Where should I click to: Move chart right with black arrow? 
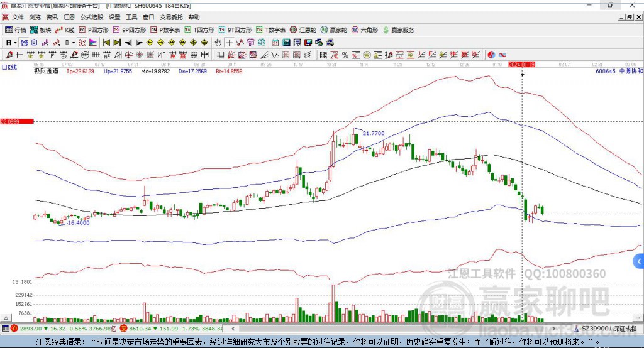click(139, 43)
